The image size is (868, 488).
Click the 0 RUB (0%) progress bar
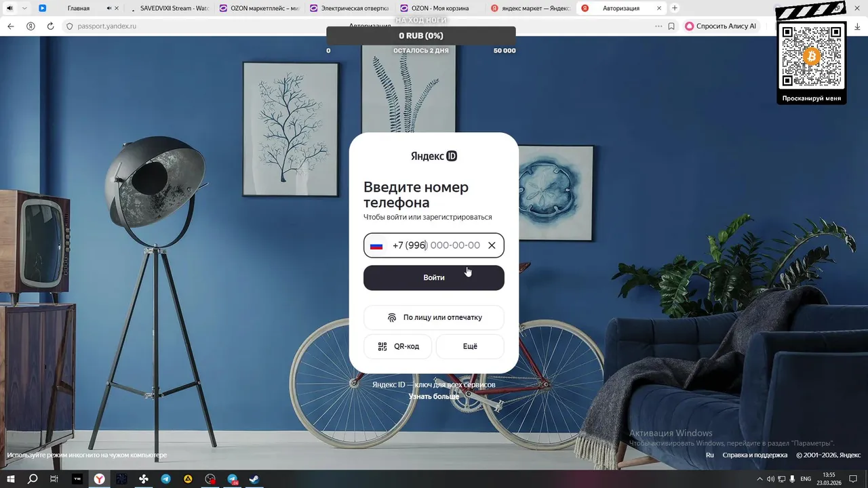pyautogui.click(x=420, y=35)
